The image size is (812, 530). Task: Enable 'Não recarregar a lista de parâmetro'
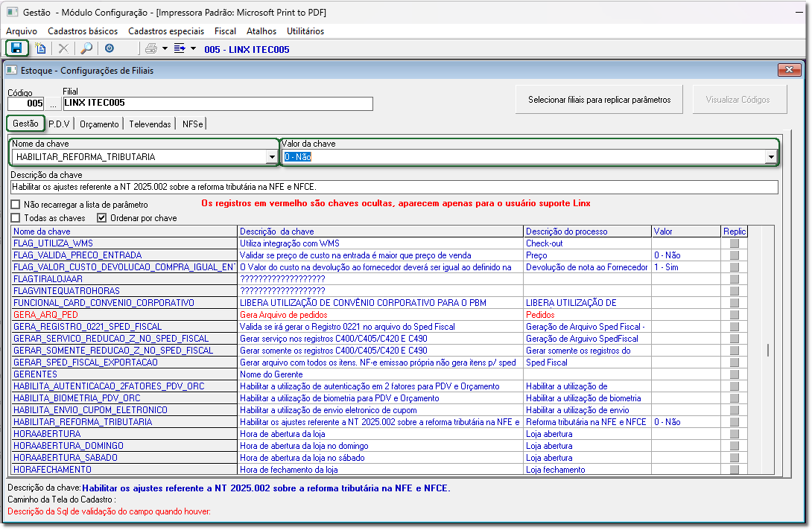16,205
